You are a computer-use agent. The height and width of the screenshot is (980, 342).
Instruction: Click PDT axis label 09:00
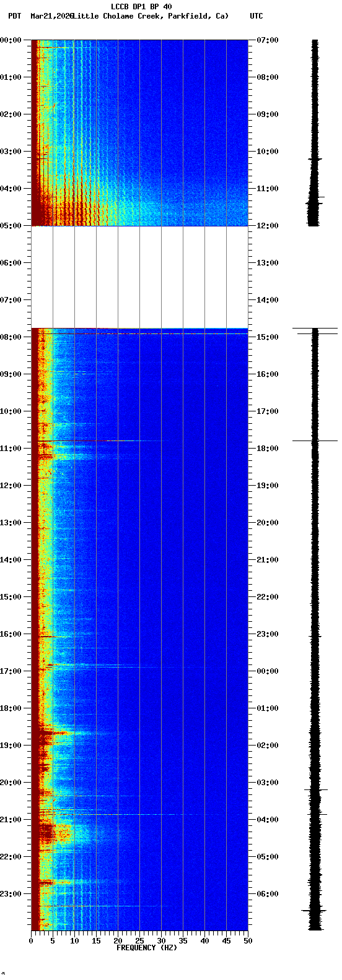pos(11,374)
